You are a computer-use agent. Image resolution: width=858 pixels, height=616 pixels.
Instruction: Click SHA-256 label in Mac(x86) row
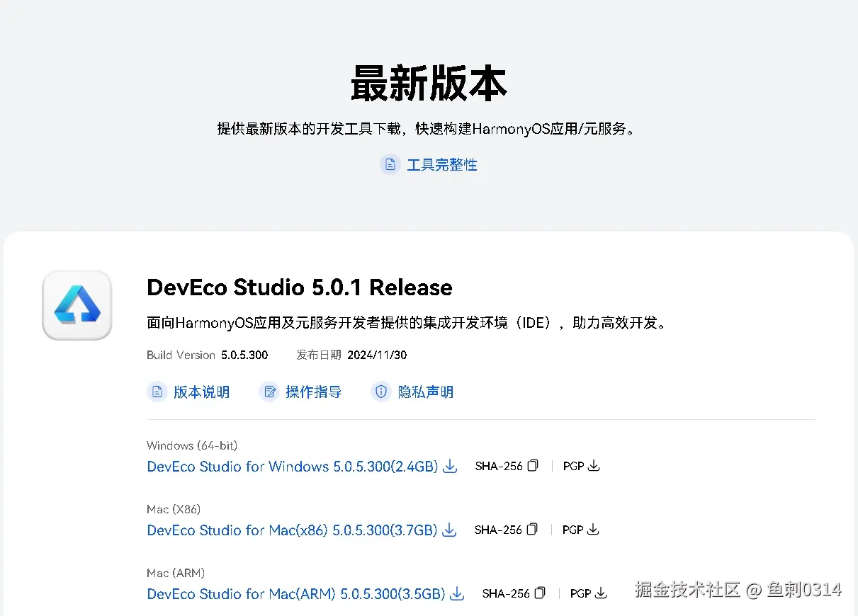pos(498,530)
